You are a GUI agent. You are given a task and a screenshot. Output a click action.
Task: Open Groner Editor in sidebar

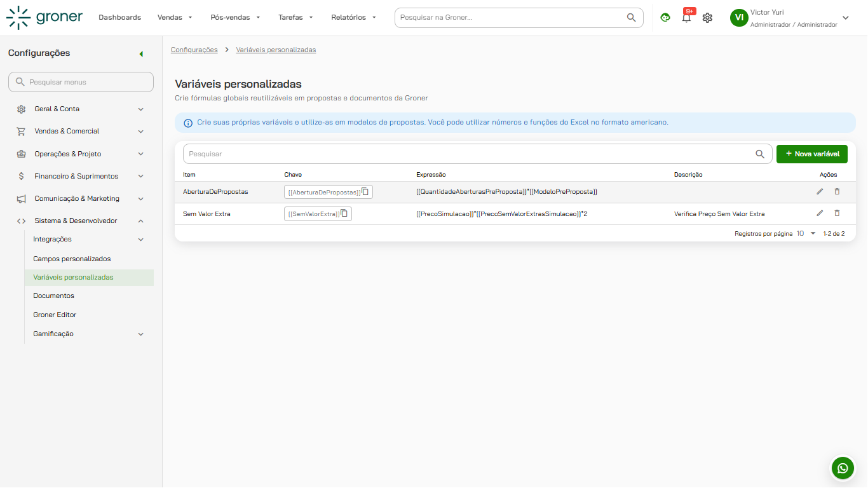[x=55, y=315]
